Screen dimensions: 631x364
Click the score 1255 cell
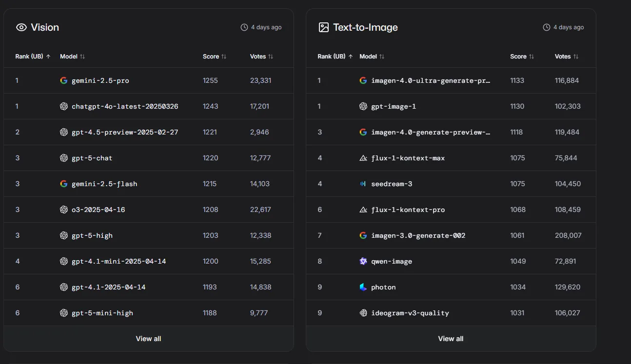pyautogui.click(x=211, y=80)
